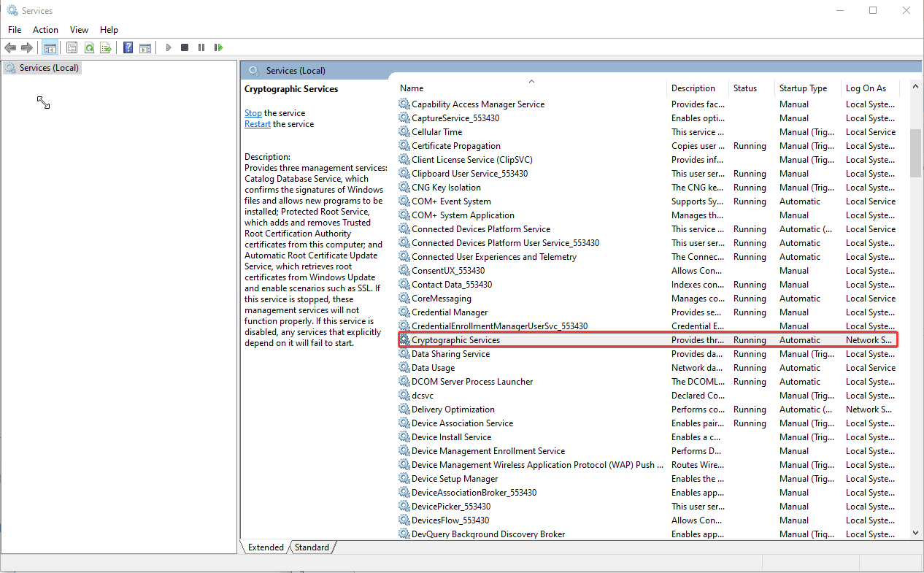Select Services (Local) in console tree
Screen dimensions: 924x573
[x=49, y=68]
